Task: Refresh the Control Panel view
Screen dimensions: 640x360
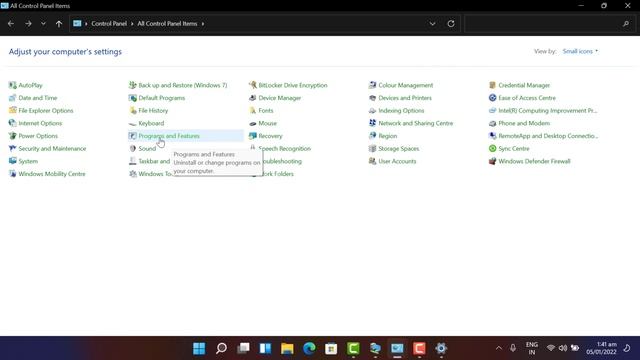Action: click(x=451, y=24)
